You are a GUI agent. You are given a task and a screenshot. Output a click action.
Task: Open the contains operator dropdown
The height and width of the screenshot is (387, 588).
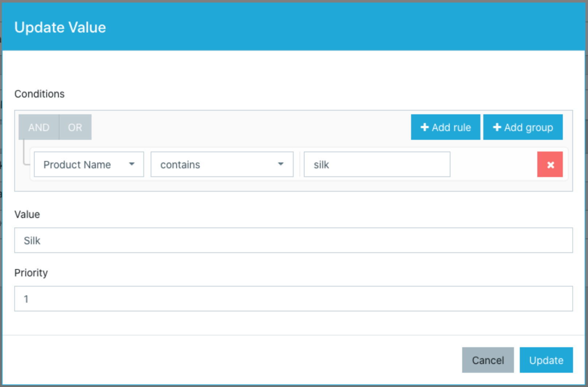pos(222,165)
